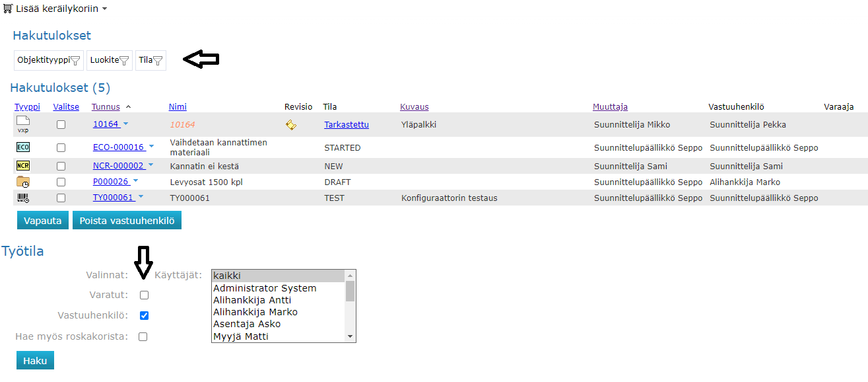Tick the checkbox for row TY000061
This screenshot has width=868, height=382.
(61, 198)
